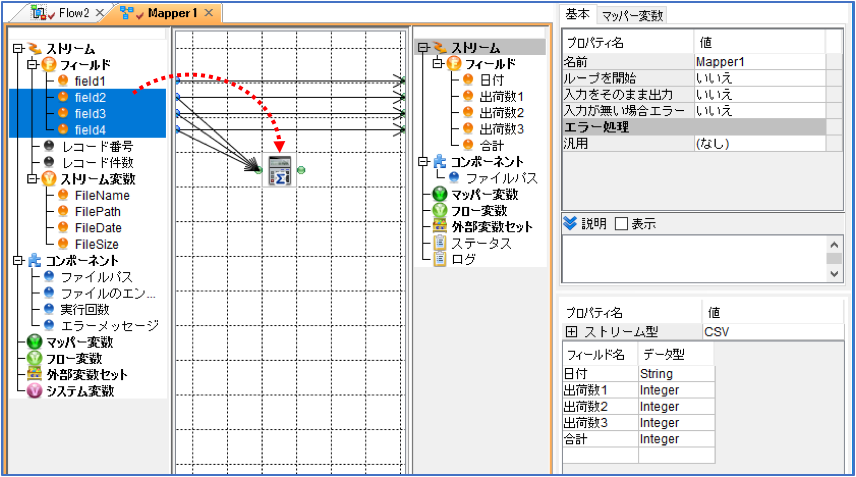Viewport: 856px width, 477px height.
Task: Select the ステータス clipboard icon in output tree
Action: click(x=439, y=243)
